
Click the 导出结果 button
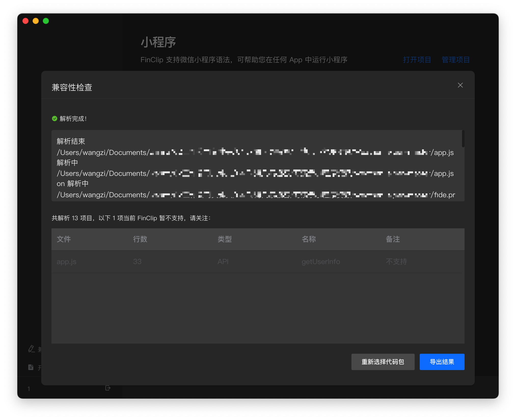pos(442,362)
